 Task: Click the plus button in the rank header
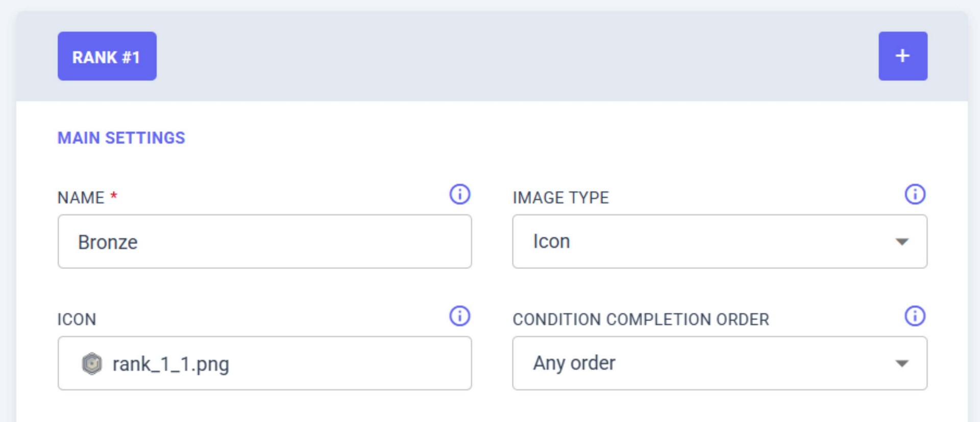[902, 56]
